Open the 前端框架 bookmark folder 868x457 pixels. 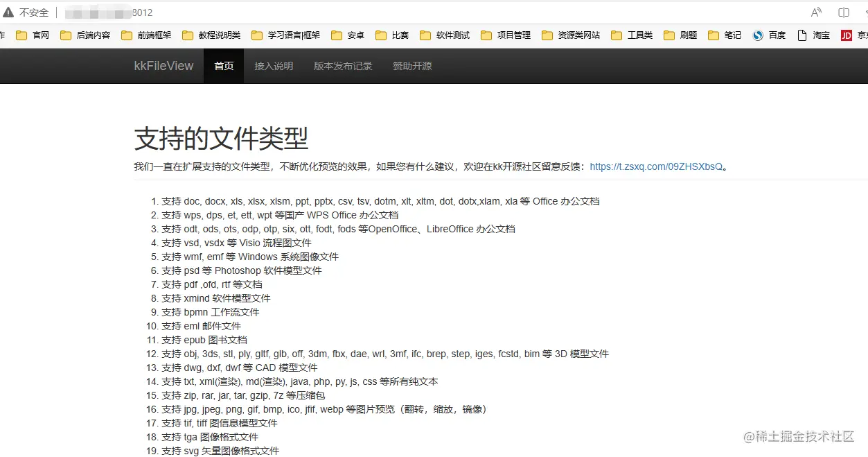pos(146,35)
